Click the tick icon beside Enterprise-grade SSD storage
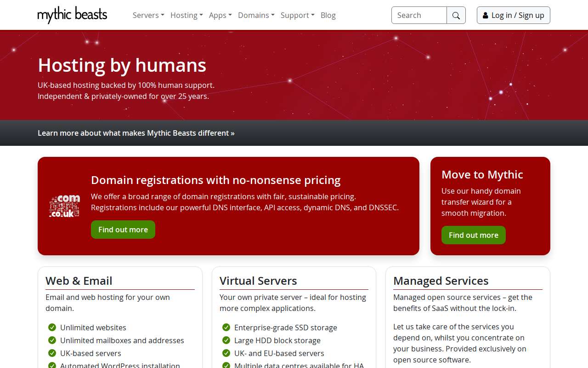The image size is (588, 368). 226,328
